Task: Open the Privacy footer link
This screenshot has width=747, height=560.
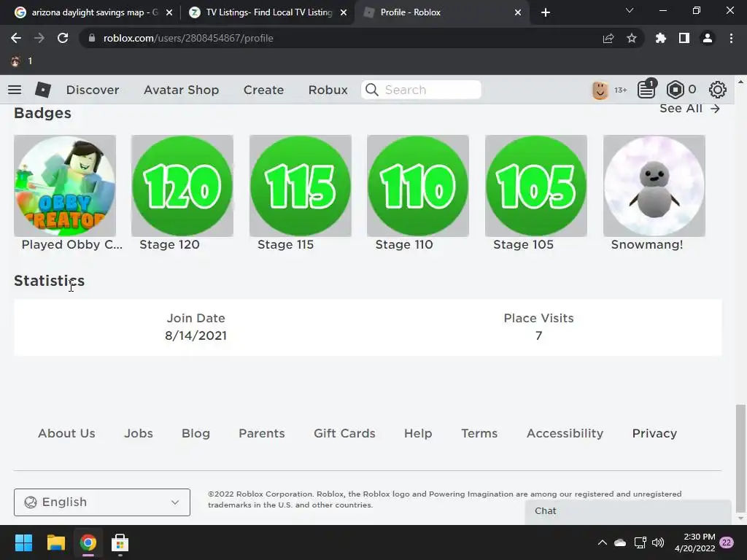Action: point(654,433)
